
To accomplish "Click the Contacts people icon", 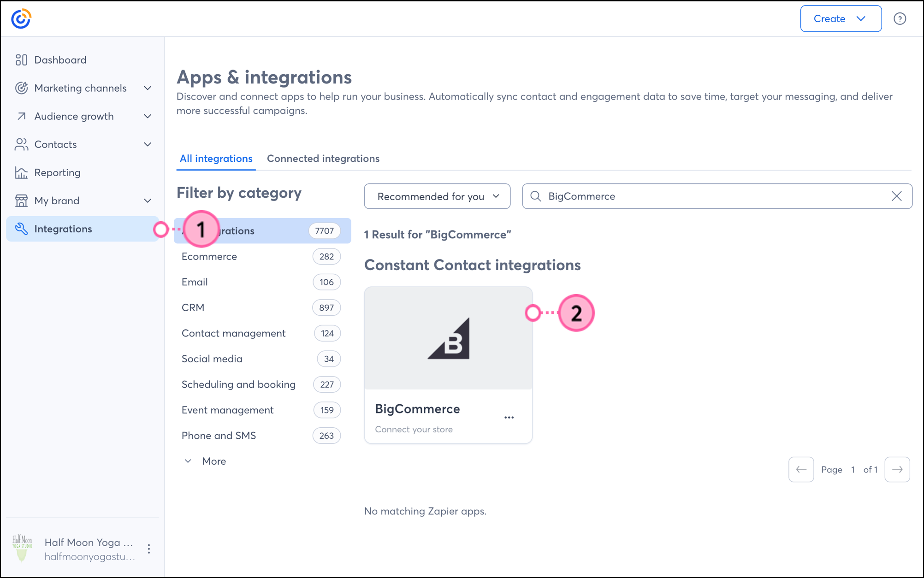I will (x=21, y=144).
